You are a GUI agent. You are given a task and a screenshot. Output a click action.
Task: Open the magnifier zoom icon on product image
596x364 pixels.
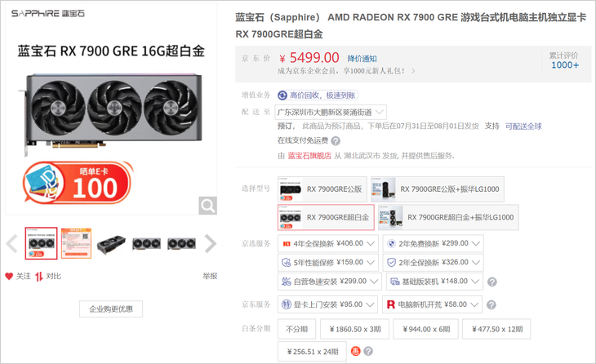pos(208,206)
